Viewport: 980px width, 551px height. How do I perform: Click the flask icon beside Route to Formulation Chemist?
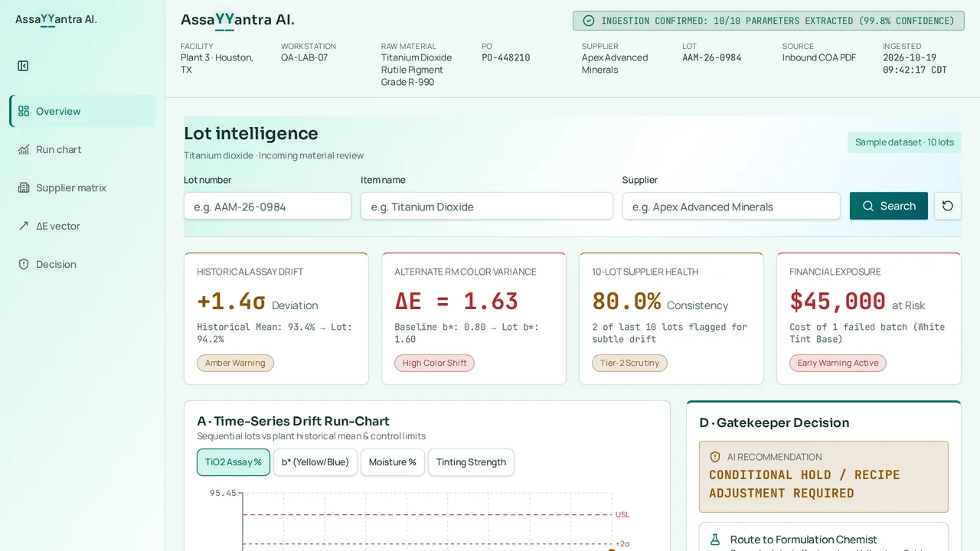coord(716,540)
